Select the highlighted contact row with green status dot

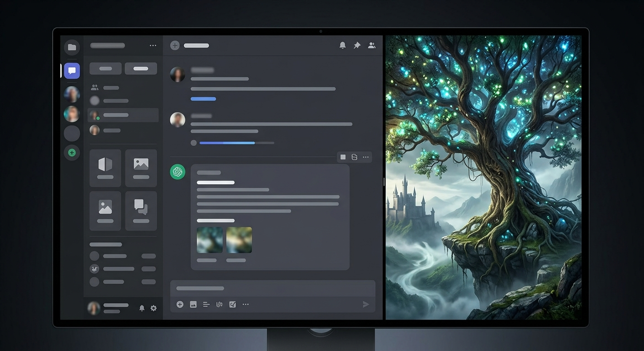pyautogui.click(x=123, y=115)
